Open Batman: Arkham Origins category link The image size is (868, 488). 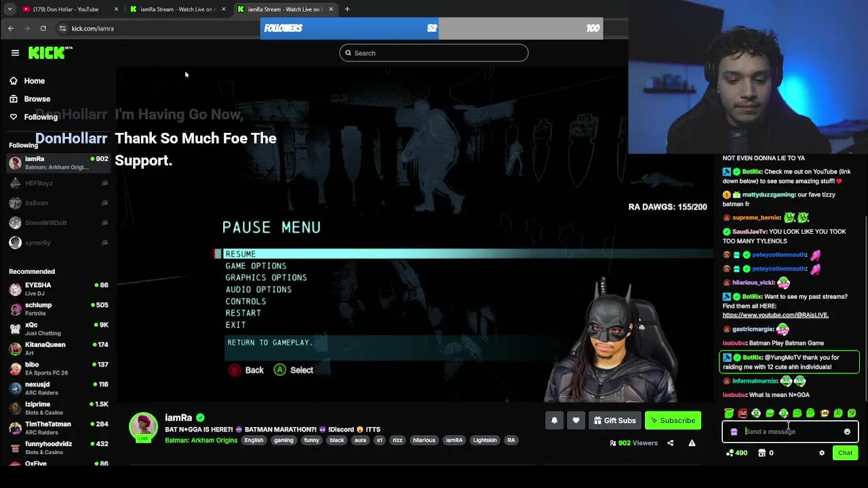click(201, 440)
